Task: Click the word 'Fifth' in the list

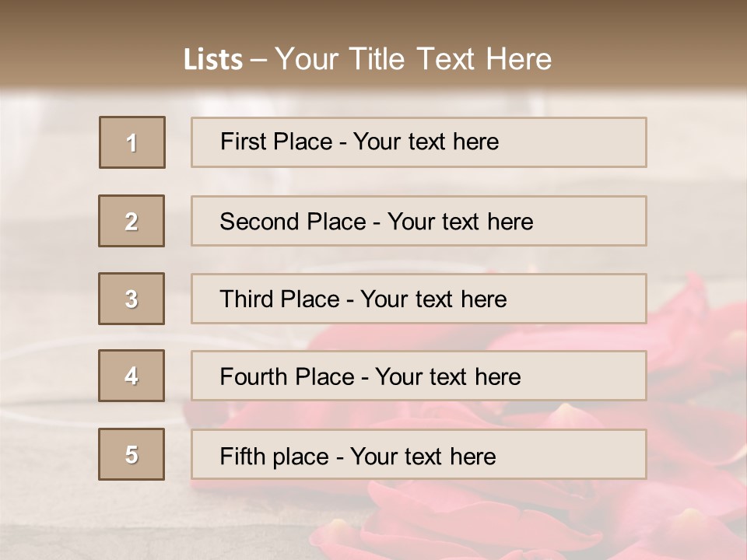Action: 244,456
